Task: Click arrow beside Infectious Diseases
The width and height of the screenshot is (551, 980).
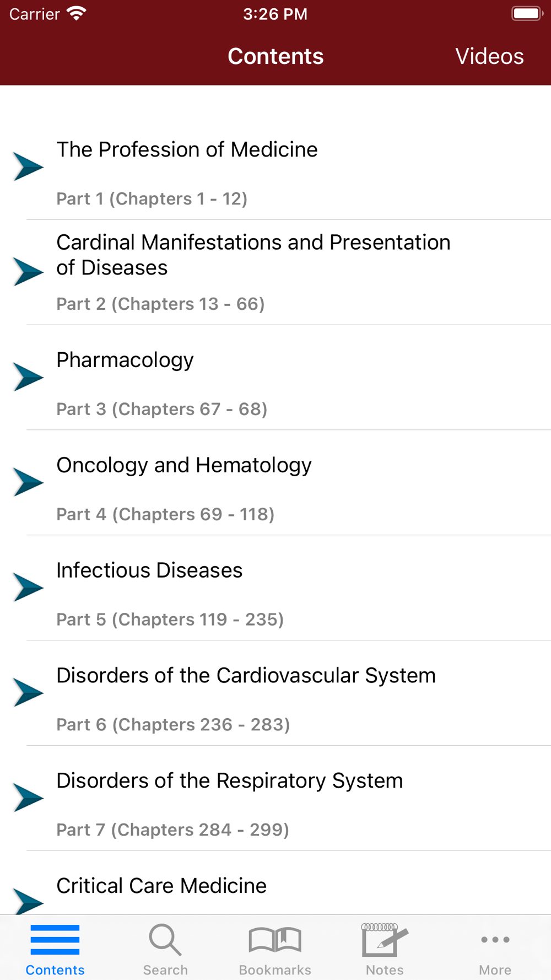Action: [28, 587]
